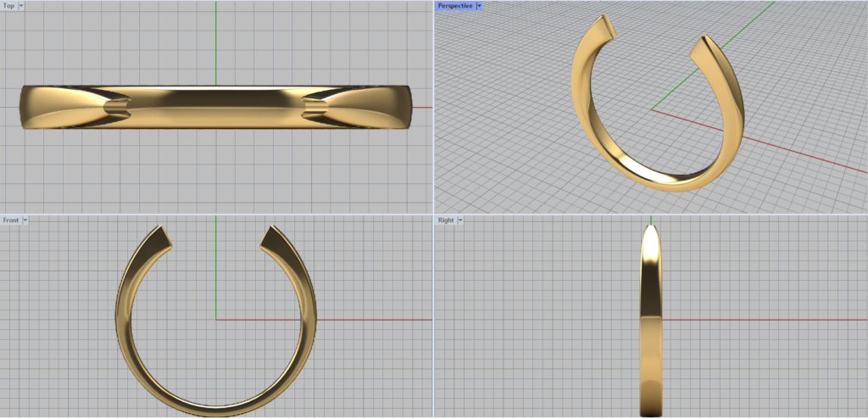Click the green Y axis below ring in Top viewport
Screen dimensions: 868x419
216,170
